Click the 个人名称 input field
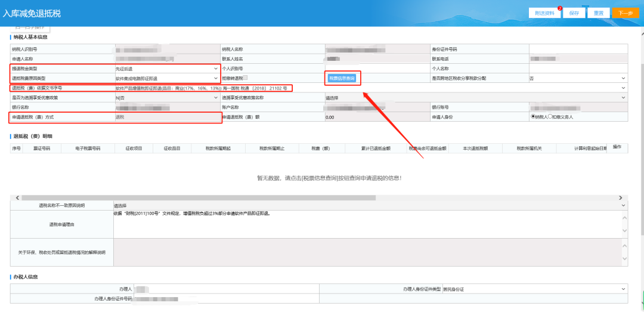 pyautogui.click(x=578, y=68)
